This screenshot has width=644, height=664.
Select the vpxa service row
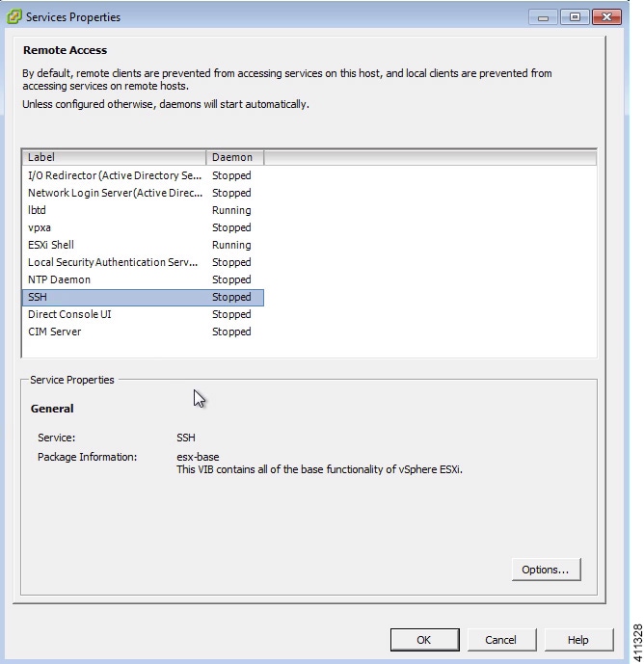143,227
